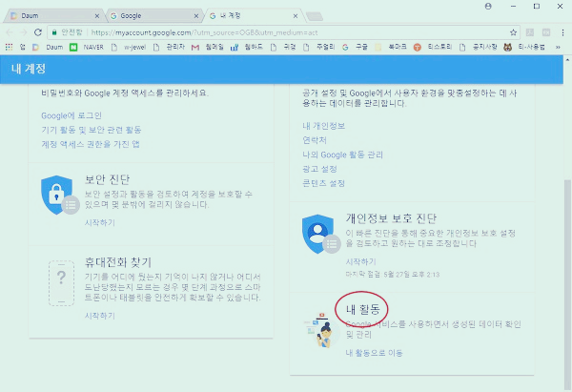Screen dimensions: 572x392
Task: Bookmark this page with the star icon
Action: pyautogui.click(x=513, y=32)
